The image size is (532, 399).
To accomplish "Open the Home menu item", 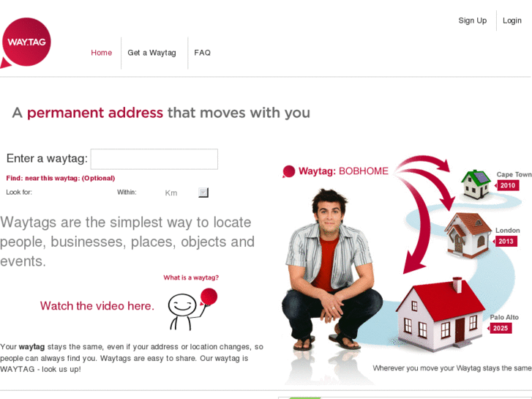I will click(x=102, y=53).
